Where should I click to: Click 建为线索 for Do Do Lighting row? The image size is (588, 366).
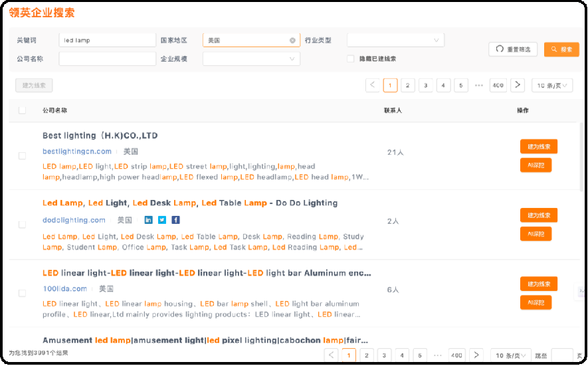pos(538,215)
